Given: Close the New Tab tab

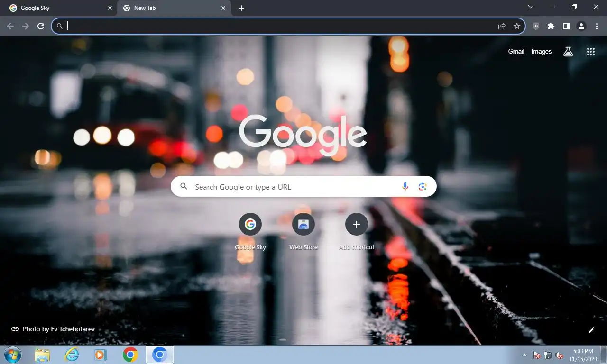Looking at the screenshot, I should tap(223, 8).
